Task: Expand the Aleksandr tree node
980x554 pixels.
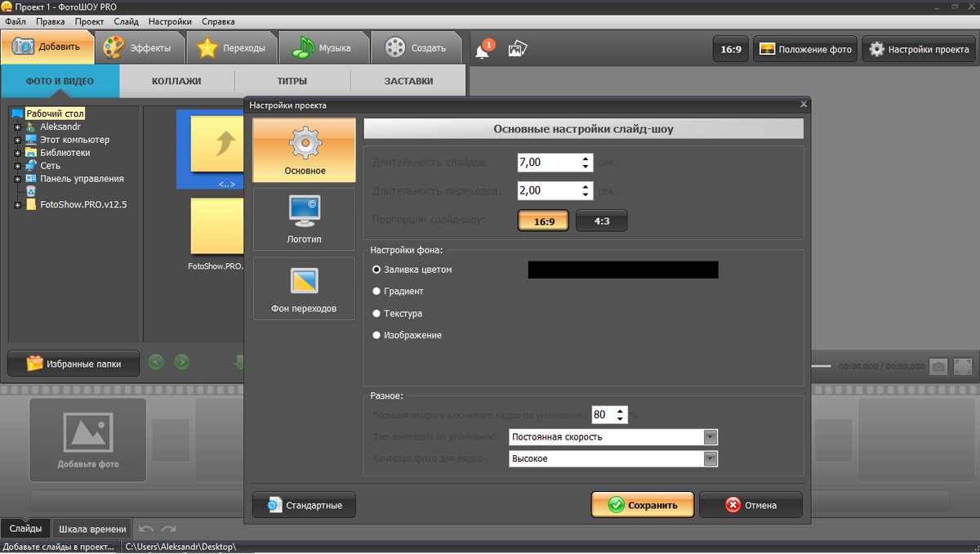Action: tap(16, 127)
